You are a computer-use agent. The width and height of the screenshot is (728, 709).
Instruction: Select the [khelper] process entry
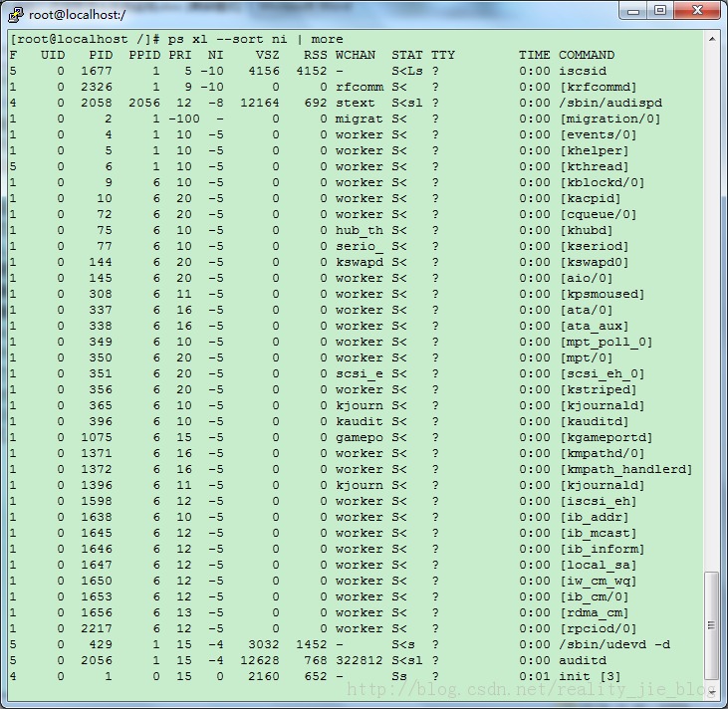(595, 150)
